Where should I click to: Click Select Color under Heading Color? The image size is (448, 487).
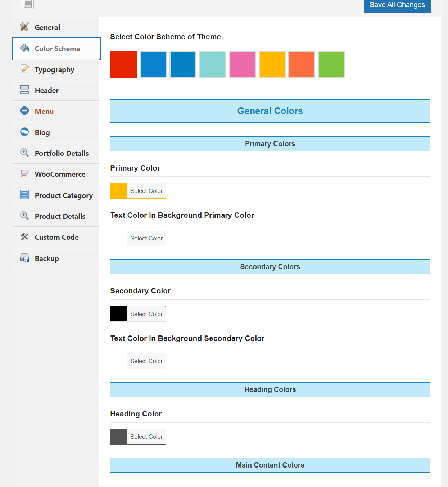click(146, 436)
